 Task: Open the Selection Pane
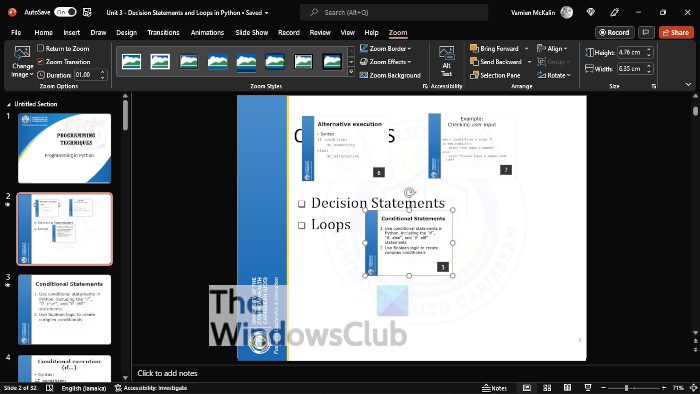(x=495, y=75)
